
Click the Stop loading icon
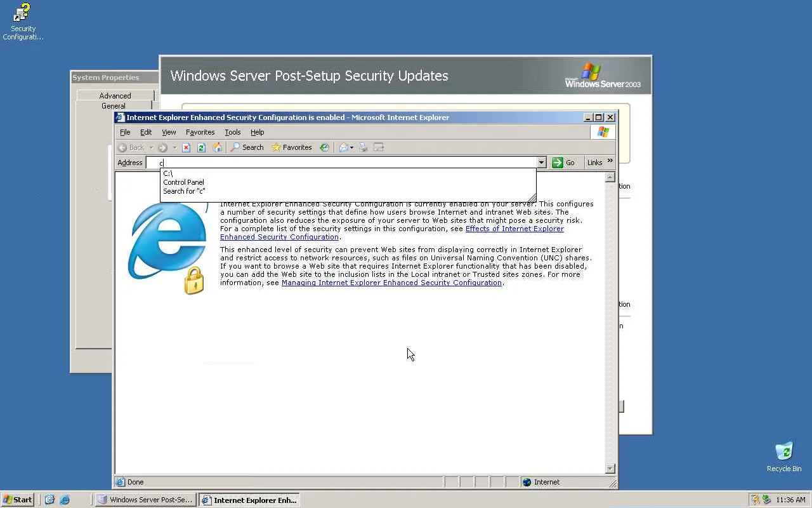pos(186,147)
